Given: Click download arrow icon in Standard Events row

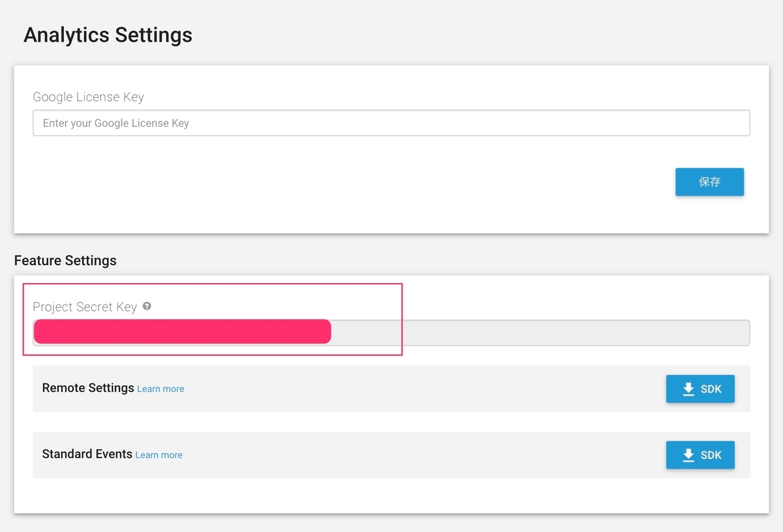Looking at the screenshot, I should pyautogui.click(x=688, y=456).
